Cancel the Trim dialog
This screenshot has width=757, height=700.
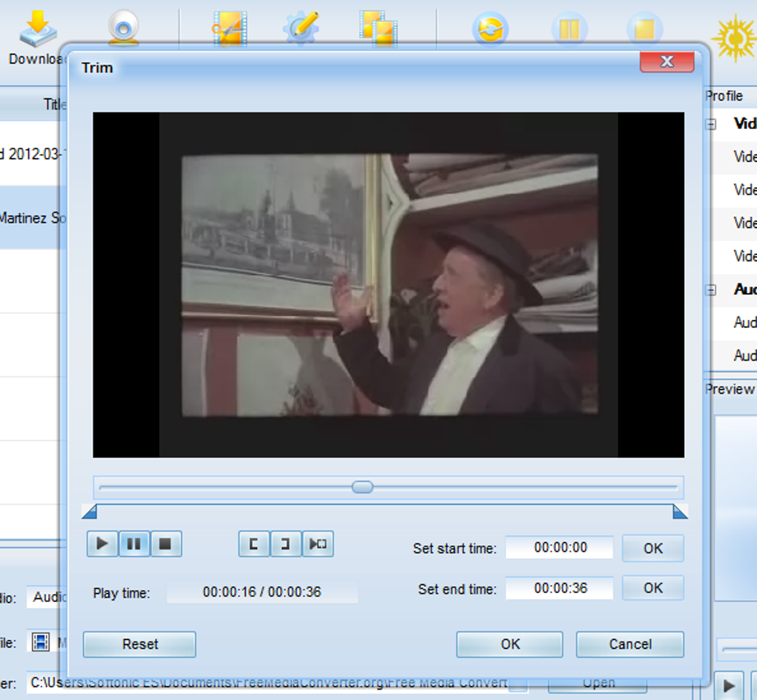pyautogui.click(x=630, y=644)
